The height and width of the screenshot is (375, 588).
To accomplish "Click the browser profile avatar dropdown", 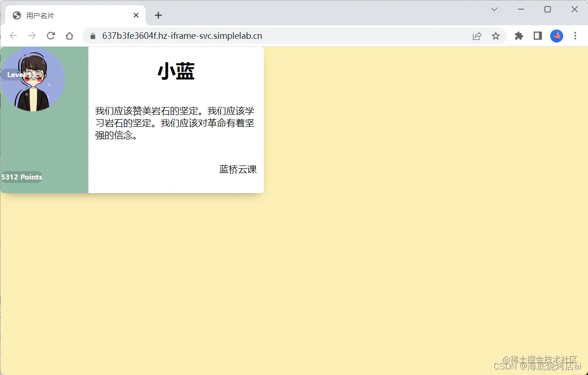I will (556, 36).
